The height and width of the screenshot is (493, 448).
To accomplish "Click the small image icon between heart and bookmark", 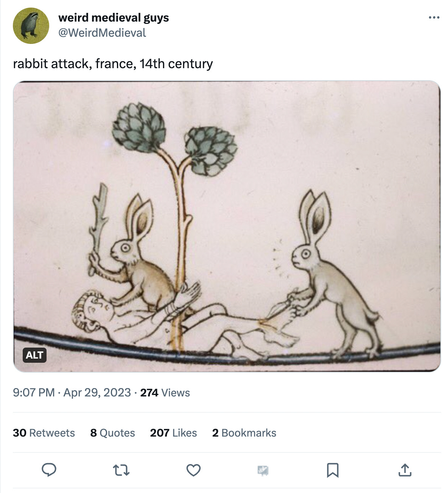I will click(x=263, y=471).
